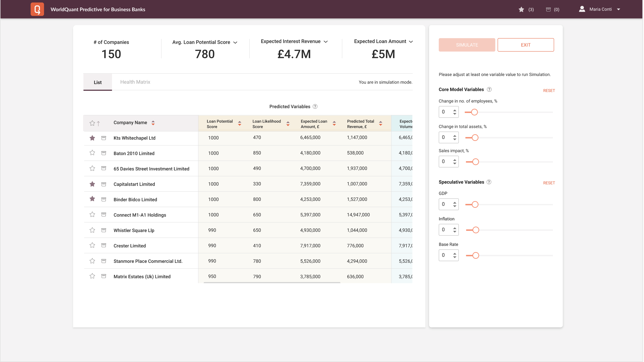Switch to the Health Matrix tab

[135, 82]
